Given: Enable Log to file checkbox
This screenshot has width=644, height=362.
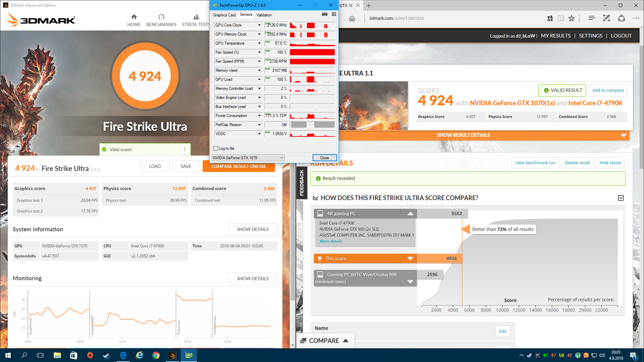Looking at the screenshot, I should tap(216, 148).
